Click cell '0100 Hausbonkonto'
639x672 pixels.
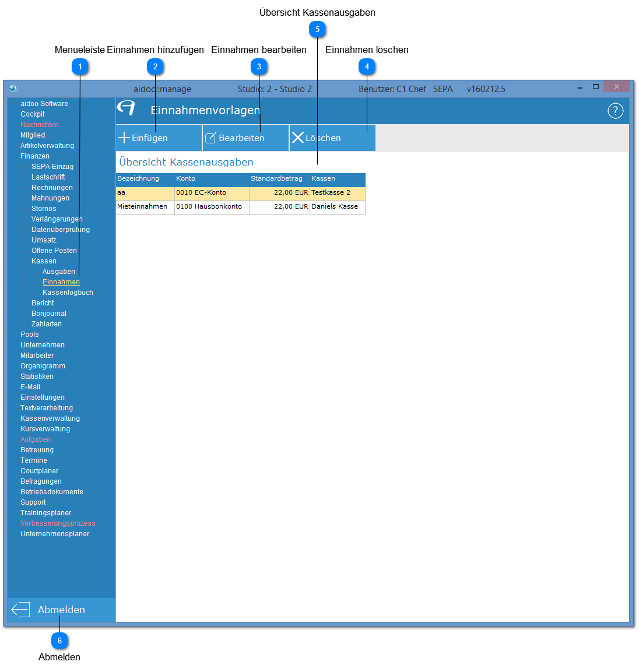(212, 207)
